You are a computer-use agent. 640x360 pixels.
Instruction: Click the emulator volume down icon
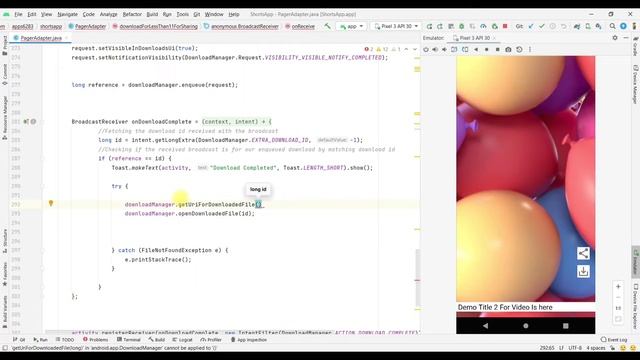444,49
